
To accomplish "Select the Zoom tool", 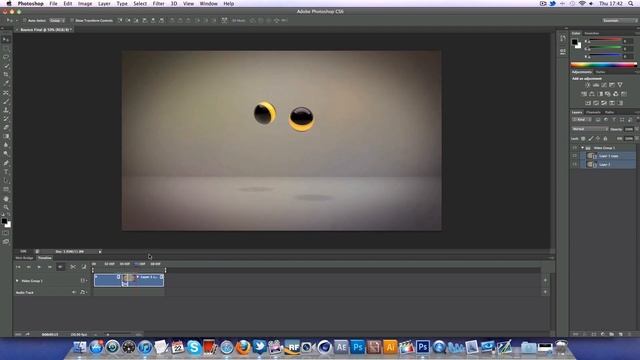I will 6,207.
